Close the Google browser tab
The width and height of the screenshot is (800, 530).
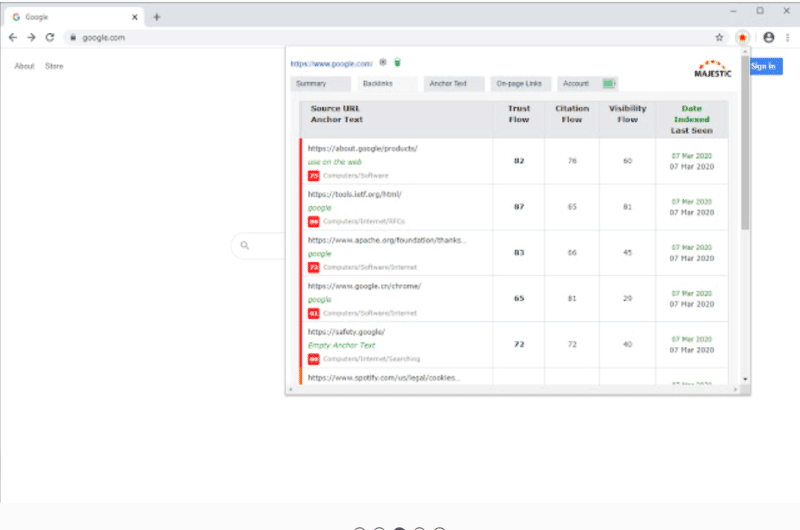coord(135,17)
